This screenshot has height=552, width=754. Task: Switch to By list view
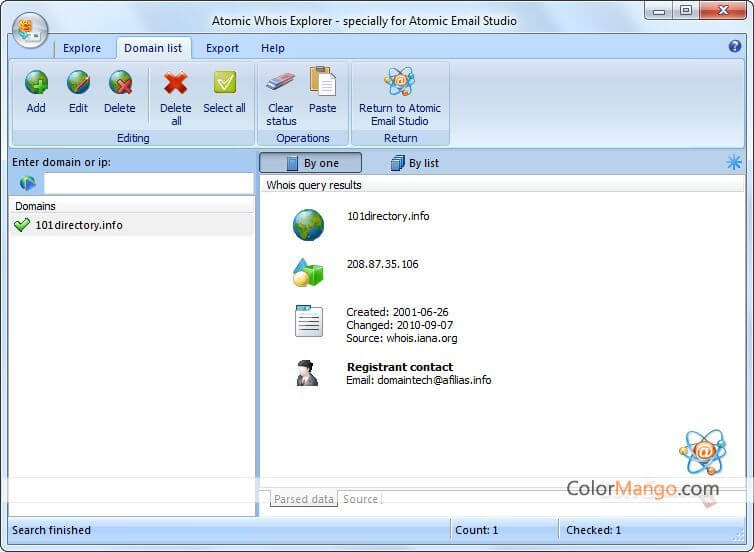pyautogui.click(x=414, y=163)
